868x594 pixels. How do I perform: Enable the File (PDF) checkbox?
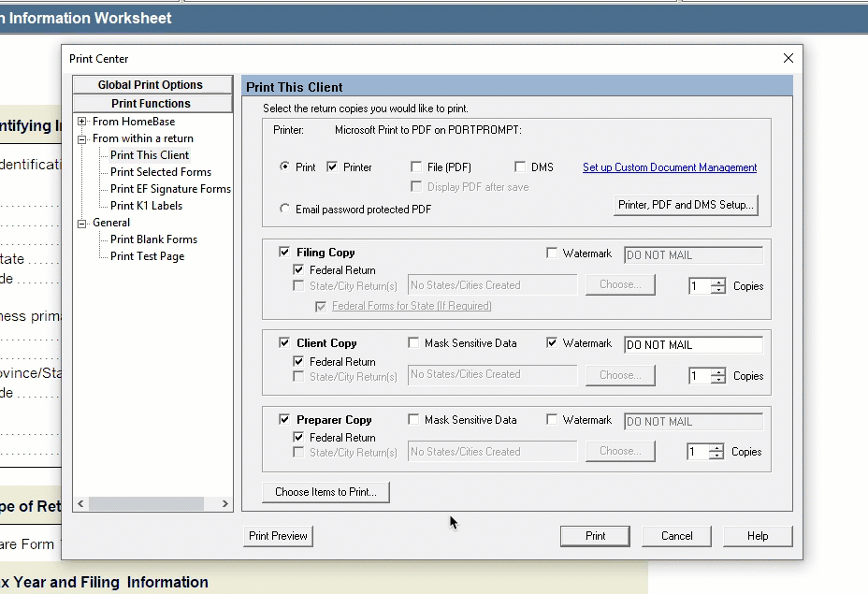tap(416, 167)
